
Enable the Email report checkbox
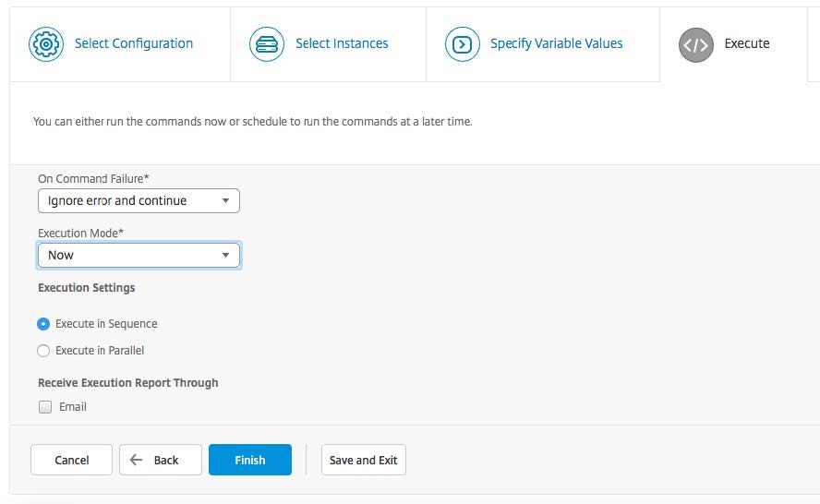(x=45, y=407)
